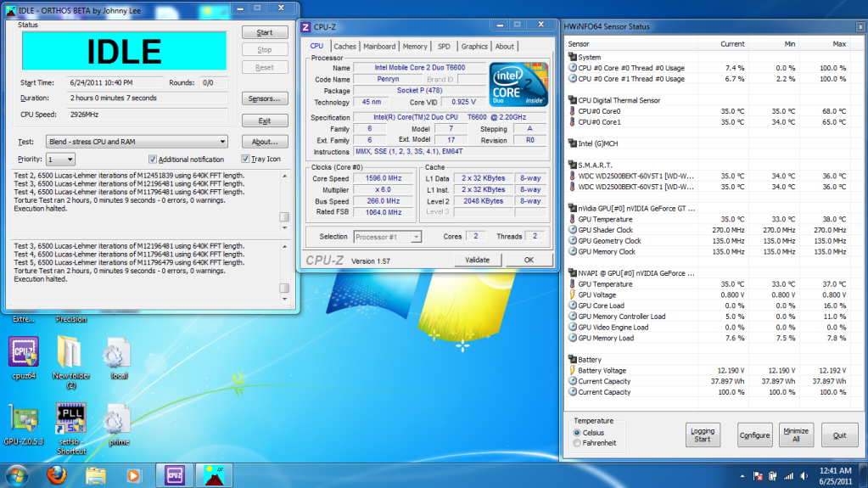Click CPU-Z title bar Z icon

(x=305, y=26)
